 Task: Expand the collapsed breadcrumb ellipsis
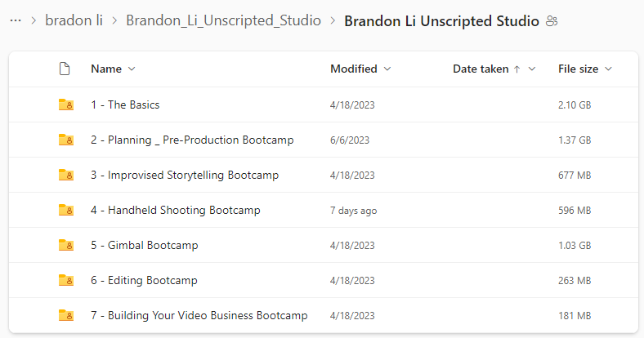[16, 20]
